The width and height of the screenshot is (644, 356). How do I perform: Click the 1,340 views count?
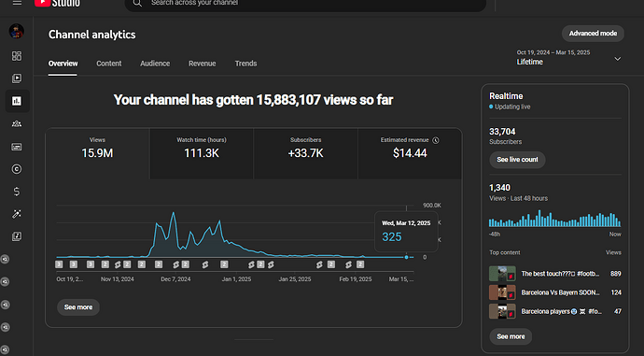coord(500,188)
